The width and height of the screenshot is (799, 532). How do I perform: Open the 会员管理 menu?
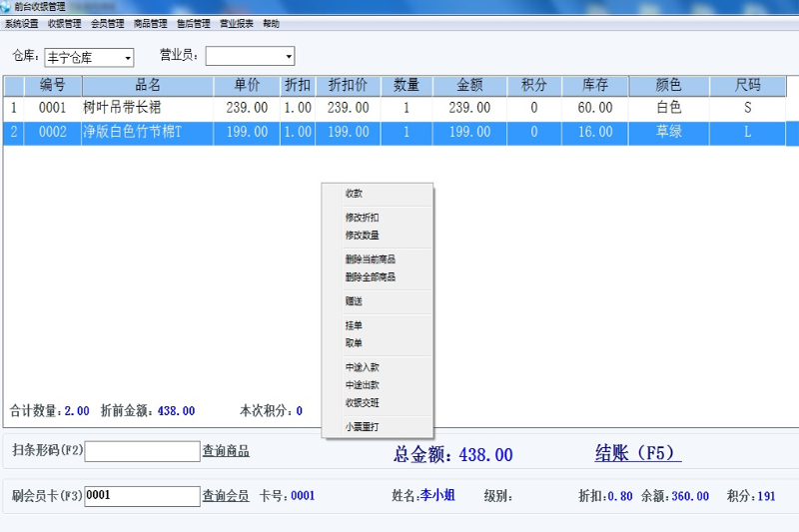click(107, 23)
